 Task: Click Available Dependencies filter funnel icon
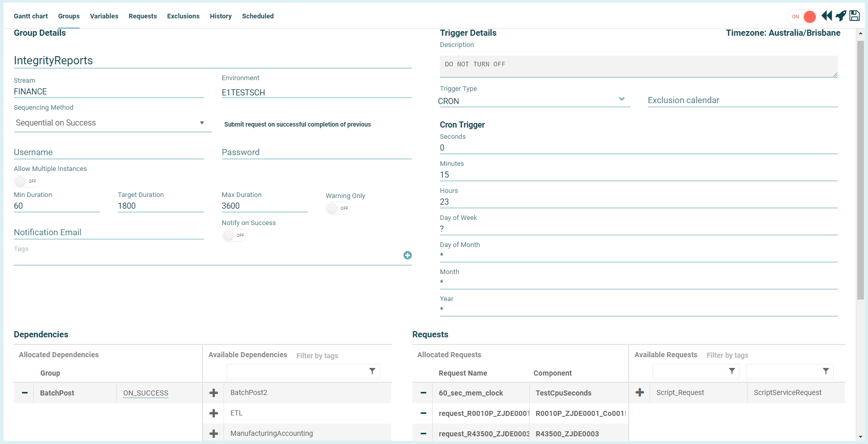(x=372, y=371)
